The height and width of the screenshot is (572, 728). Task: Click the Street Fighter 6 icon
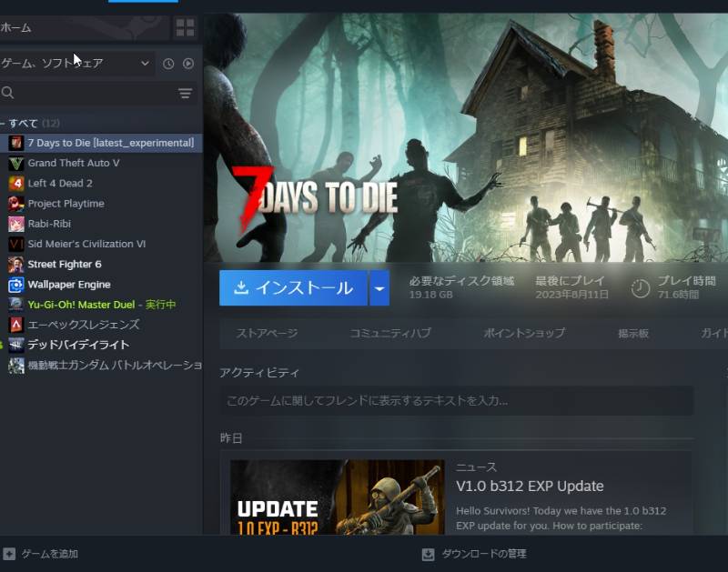click(x=15, y=265)
